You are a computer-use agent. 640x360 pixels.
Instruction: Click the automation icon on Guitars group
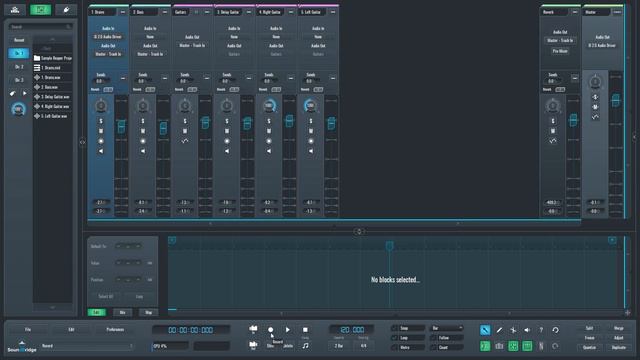tap(185, 141)
